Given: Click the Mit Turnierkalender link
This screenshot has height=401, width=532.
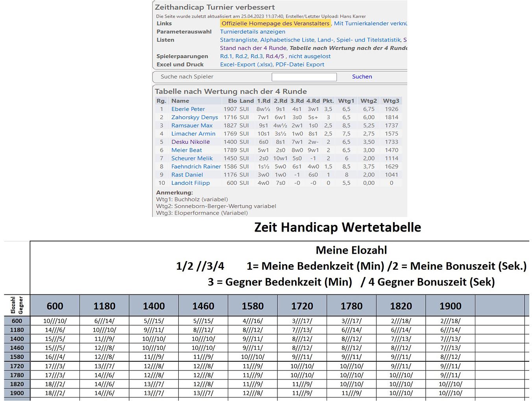Looking at the screenshot, I should tap(370, 24).
